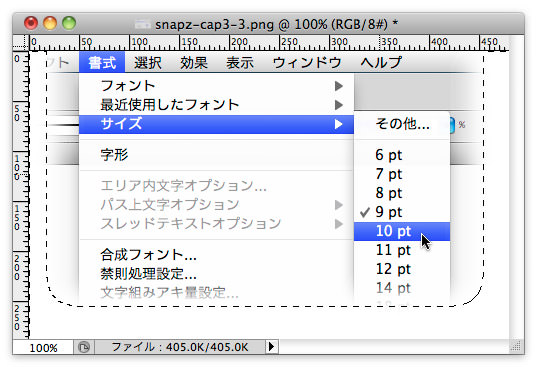The image size is (537, 367).
Task: Select 7 pt font size
Action: coord(402,174)
